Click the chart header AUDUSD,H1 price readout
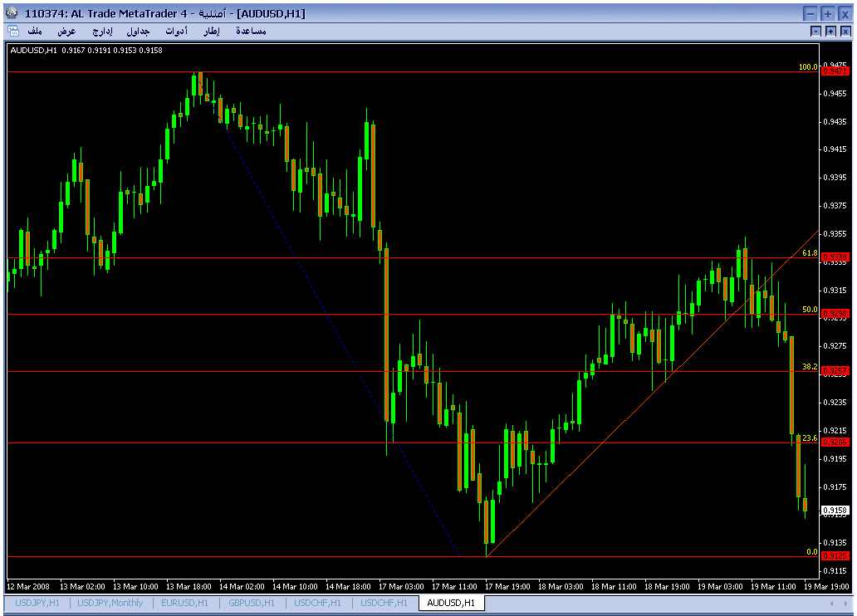Screen dimensions: 857x616 (x=86, y=51)
